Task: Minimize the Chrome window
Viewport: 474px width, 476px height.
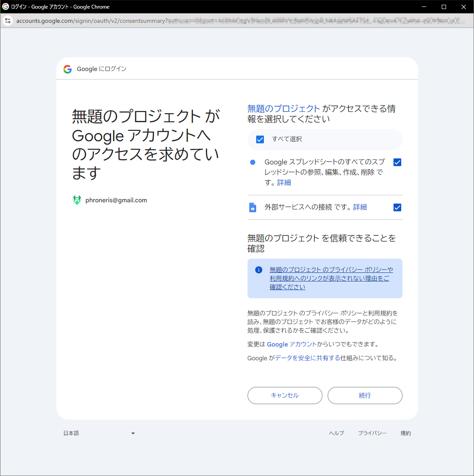Action: 424,7
